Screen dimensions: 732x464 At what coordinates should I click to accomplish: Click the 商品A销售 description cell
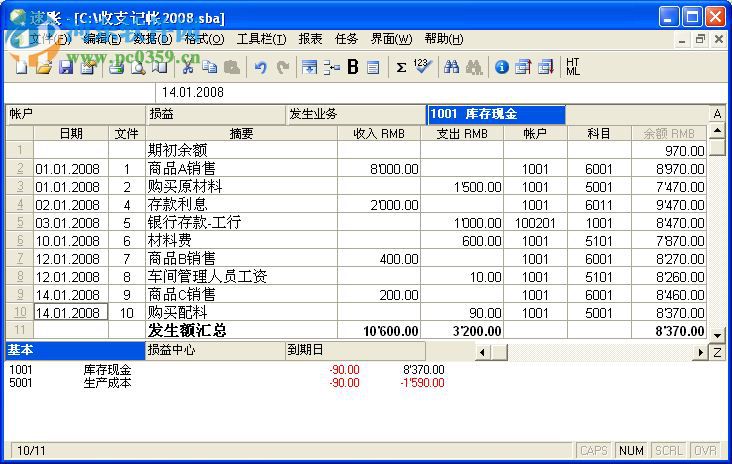(x=241, y=169)
